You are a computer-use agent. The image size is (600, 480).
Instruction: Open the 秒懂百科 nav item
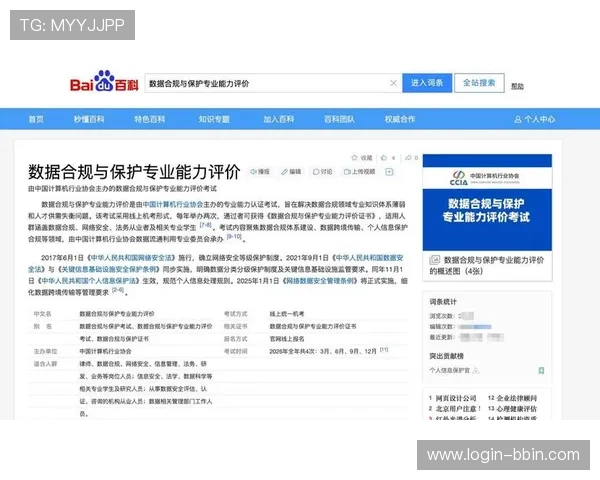89,119
